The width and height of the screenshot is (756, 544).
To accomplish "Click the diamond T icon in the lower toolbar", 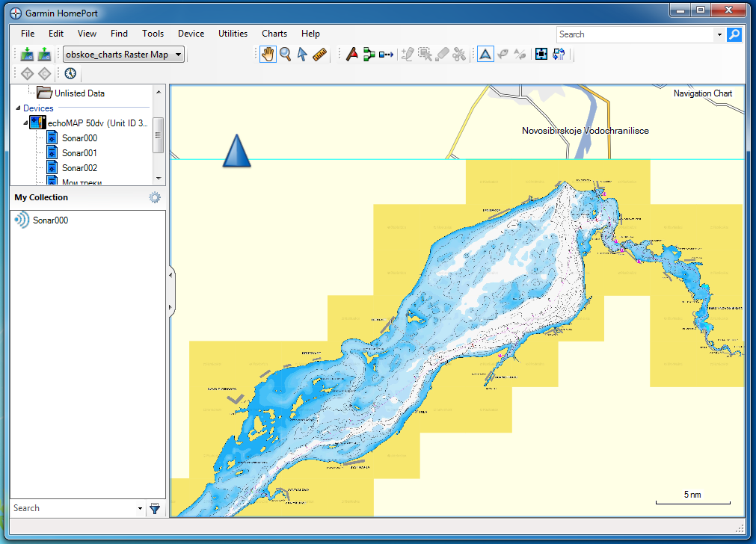I will tap(28, 74).
